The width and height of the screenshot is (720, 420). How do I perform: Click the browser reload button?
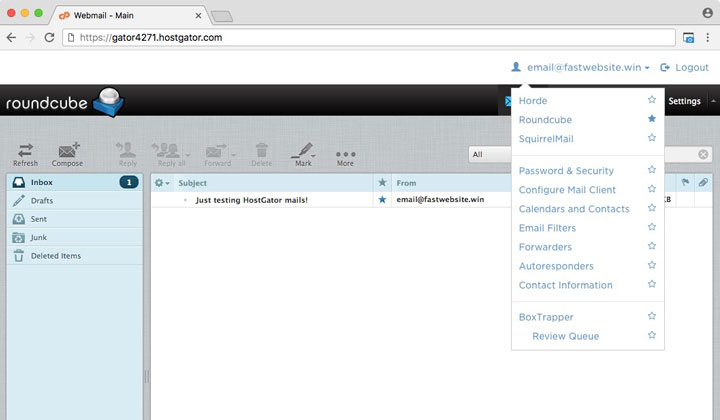pyautogui.click(x=49, y=38)
